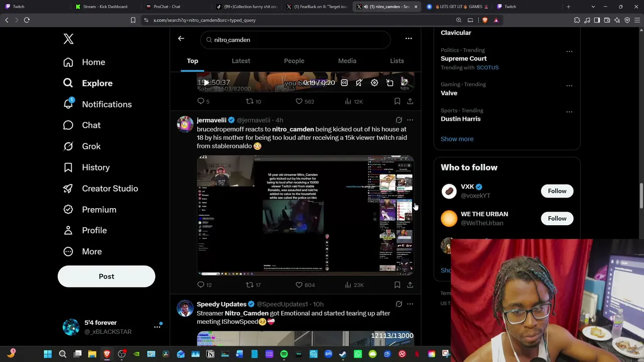Open more options on Speedy Updates post
Image resolution: width=644 pixels, height=362 pixels.
tap(410, 304)
